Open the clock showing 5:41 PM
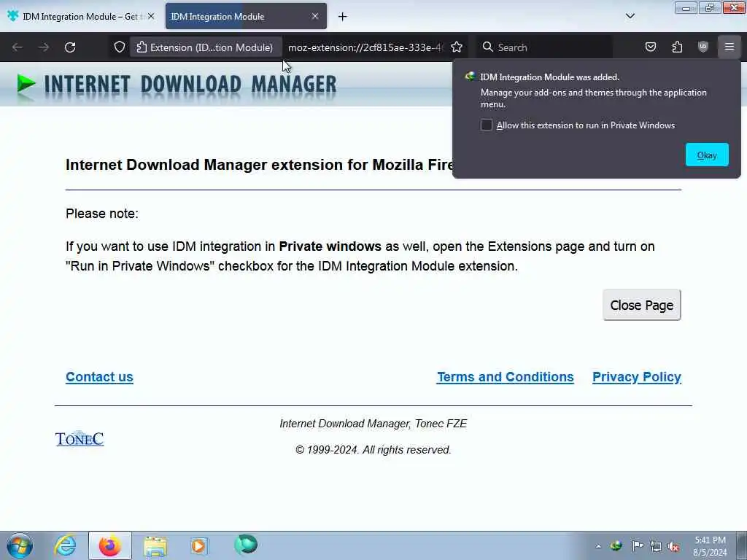Image resolution: width=747 pixels, height=560 pixels. 710,546
